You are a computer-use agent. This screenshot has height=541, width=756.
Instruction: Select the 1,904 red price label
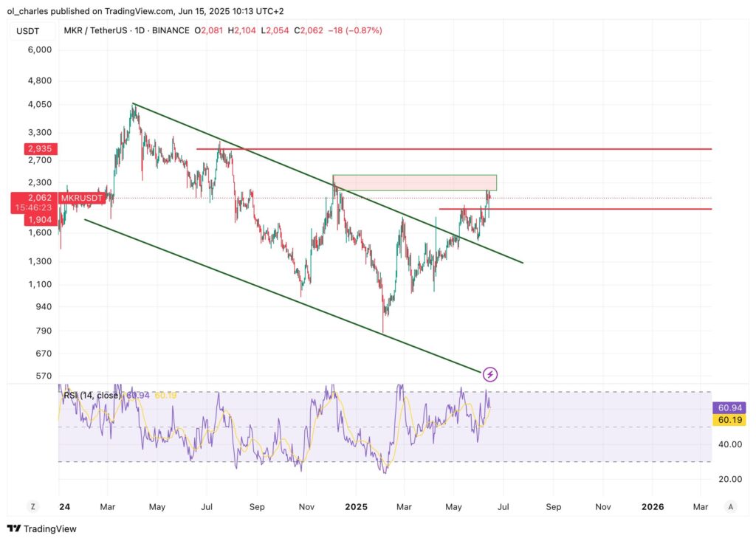[x=30, y=220]
